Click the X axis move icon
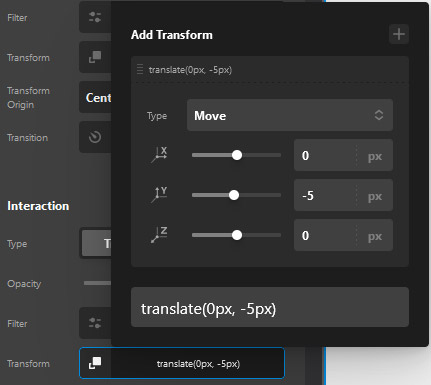This screenshot has width=431, height=385. coord(159,155)
